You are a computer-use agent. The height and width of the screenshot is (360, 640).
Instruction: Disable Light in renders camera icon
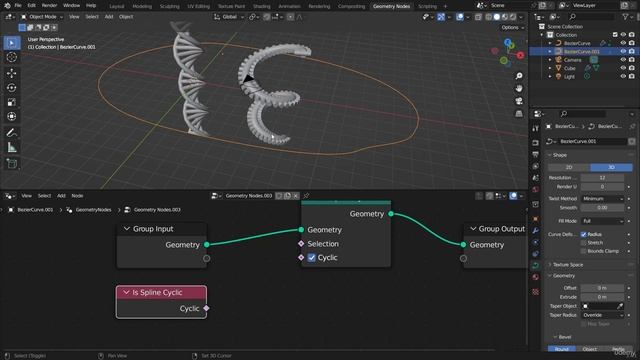click(x=631, y=76)
